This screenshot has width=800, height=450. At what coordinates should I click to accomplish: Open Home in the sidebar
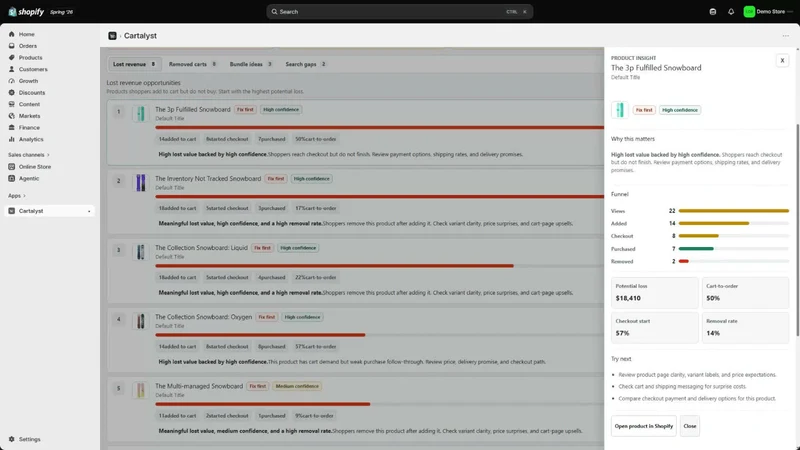click(27, 34)
